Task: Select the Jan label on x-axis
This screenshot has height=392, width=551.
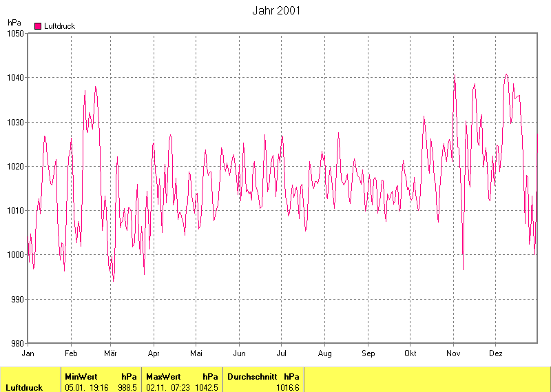Action: coord(28,353)
